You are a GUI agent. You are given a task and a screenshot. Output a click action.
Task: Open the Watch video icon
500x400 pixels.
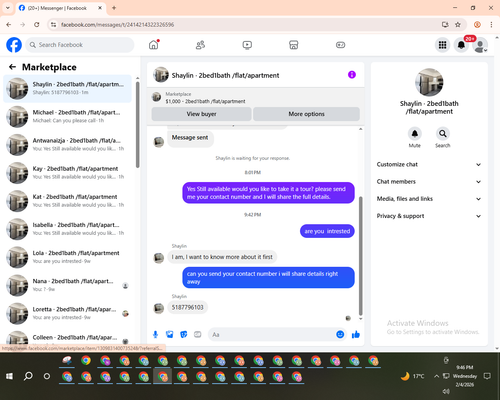pyautogui.click(x=247, y=45)
